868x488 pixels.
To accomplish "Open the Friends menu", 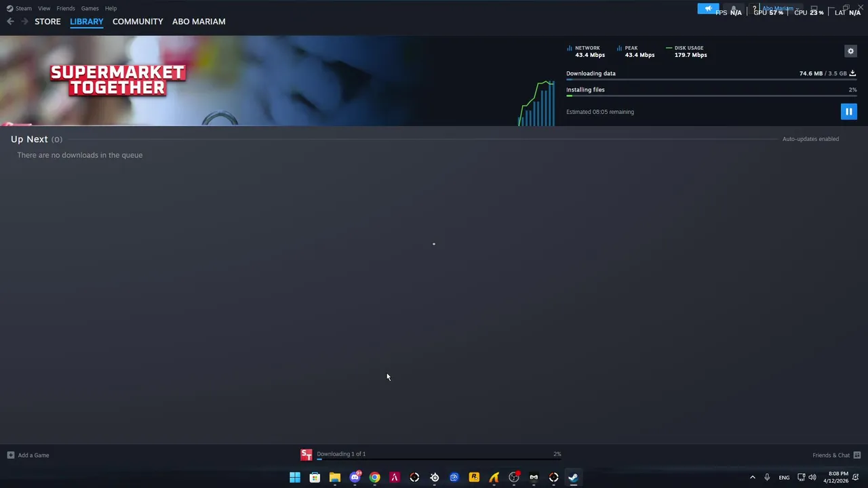I will pyautogui.click(x=66, y=8).
